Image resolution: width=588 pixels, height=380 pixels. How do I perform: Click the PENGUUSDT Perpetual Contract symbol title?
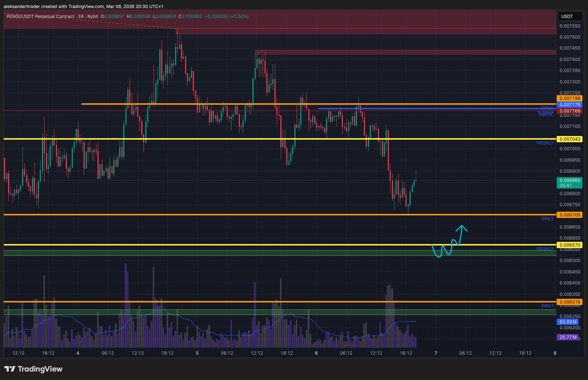pyautogui.click(x=40, y=17)
